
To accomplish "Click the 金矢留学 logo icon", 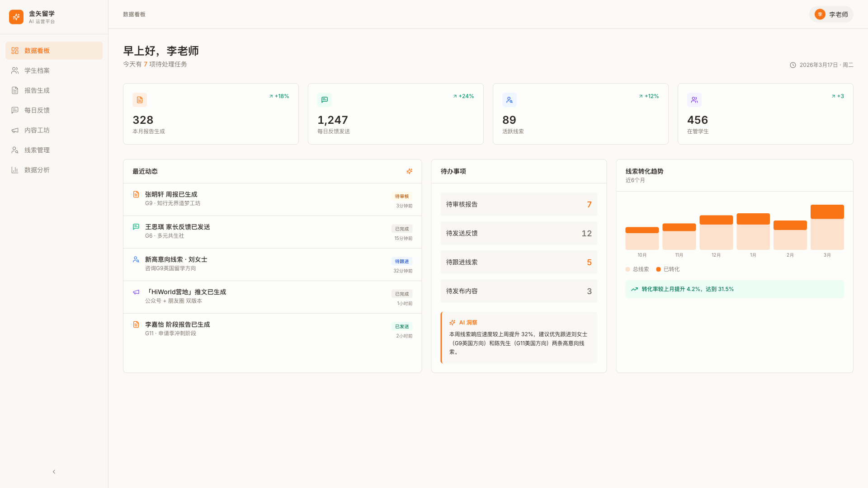I will (x=16, y=17).
